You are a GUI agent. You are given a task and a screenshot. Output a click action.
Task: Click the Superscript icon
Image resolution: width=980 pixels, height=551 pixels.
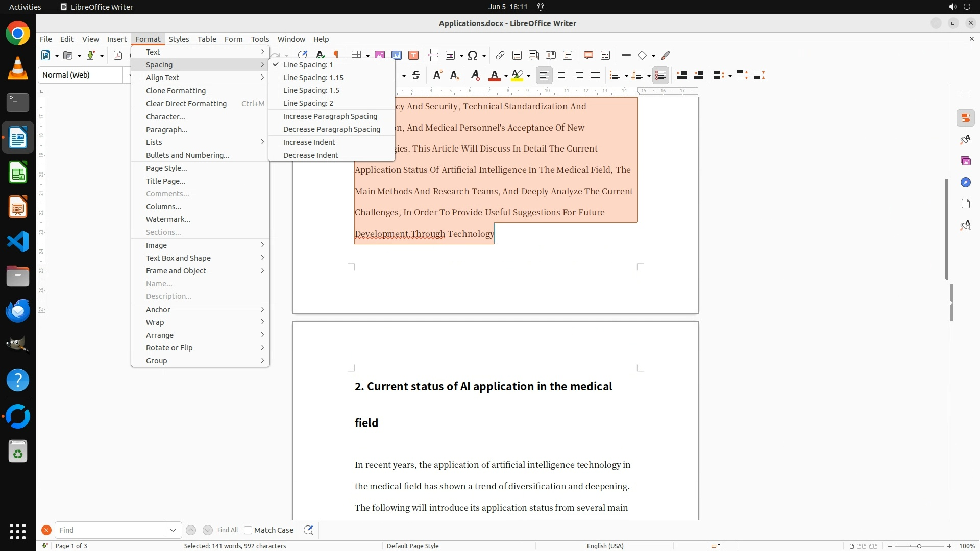(x=437, y=76)
